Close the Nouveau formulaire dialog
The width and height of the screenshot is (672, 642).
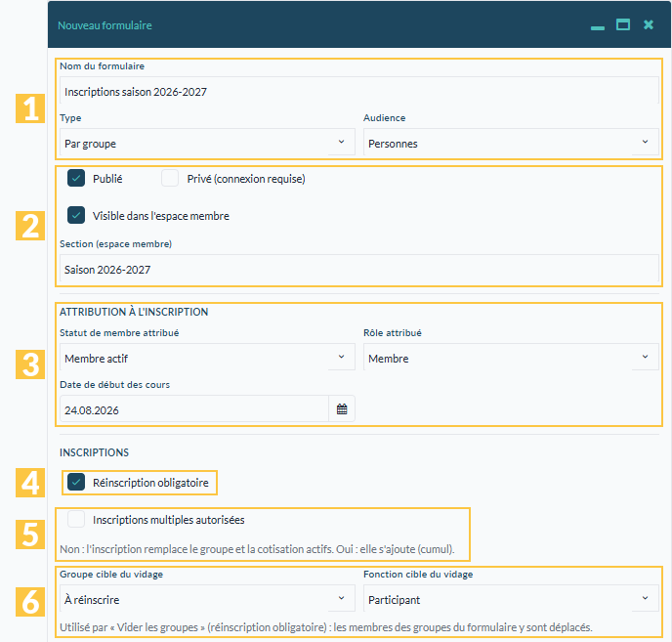[x=649, y=24]
